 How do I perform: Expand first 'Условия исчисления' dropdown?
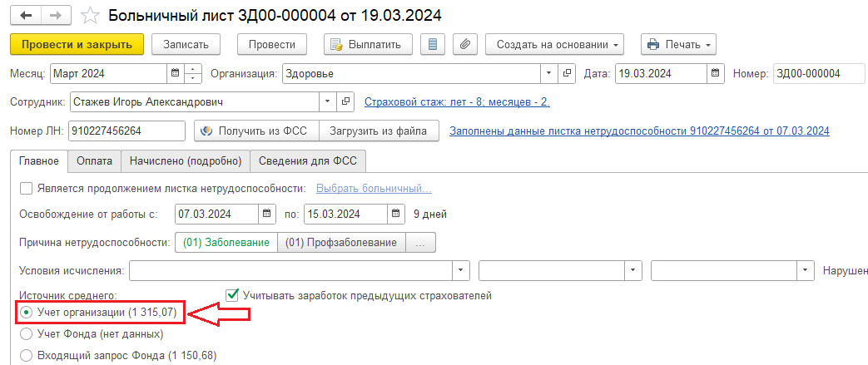tap(461, 271)
